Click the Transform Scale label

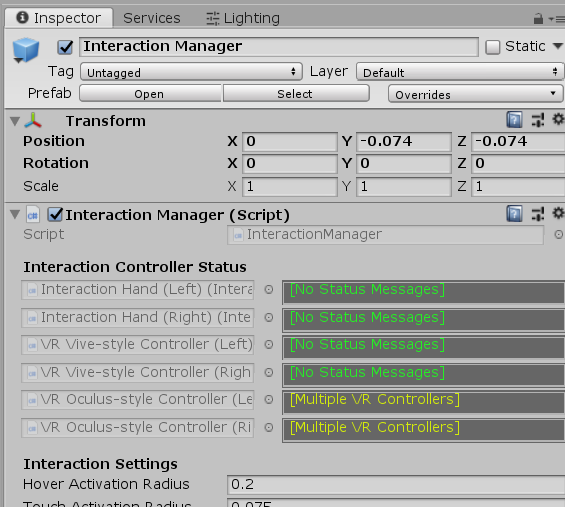coord(41,186)
